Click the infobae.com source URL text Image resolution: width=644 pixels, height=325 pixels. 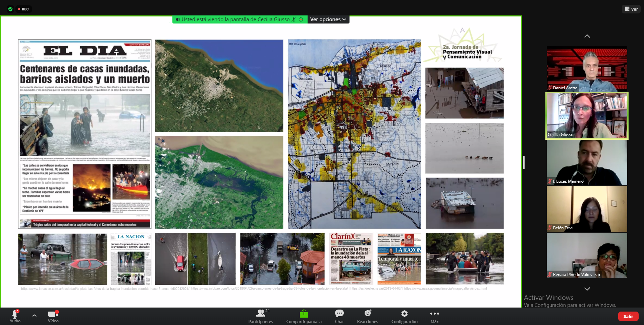pos(270,288)
